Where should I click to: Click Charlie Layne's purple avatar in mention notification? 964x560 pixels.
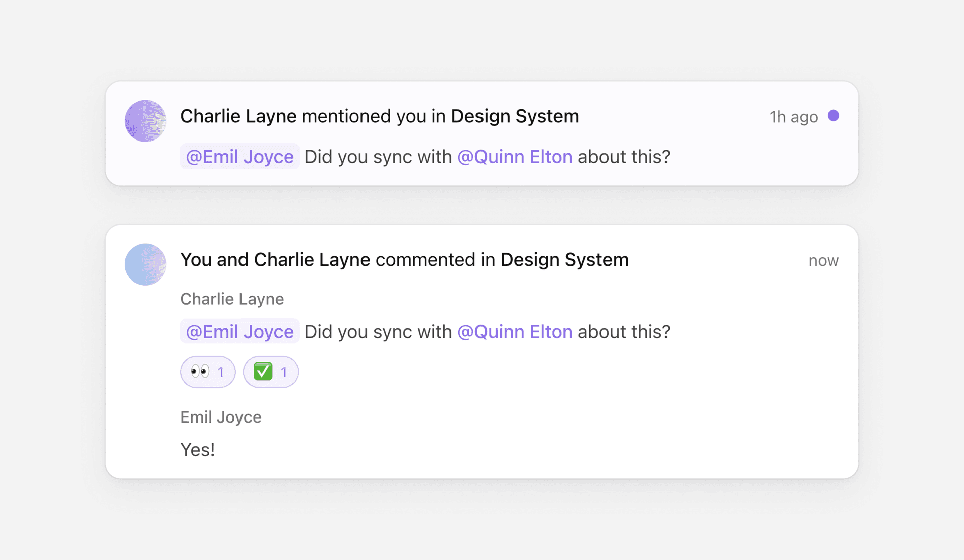point(145,121)
